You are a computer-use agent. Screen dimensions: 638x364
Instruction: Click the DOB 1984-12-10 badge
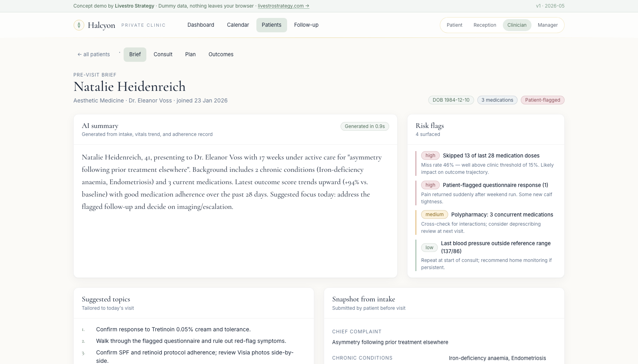tap(451, 100)
